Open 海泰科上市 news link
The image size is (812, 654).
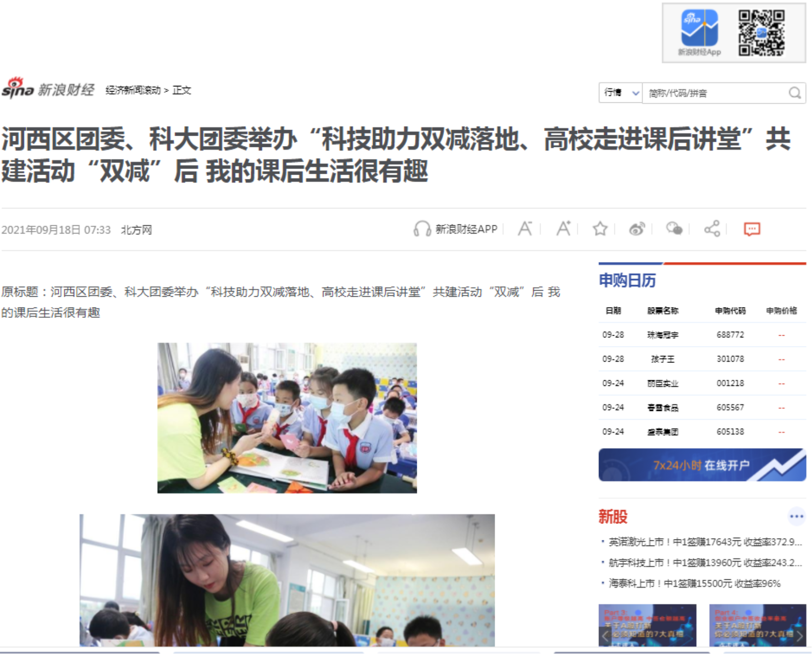click(x=695, y=583)
